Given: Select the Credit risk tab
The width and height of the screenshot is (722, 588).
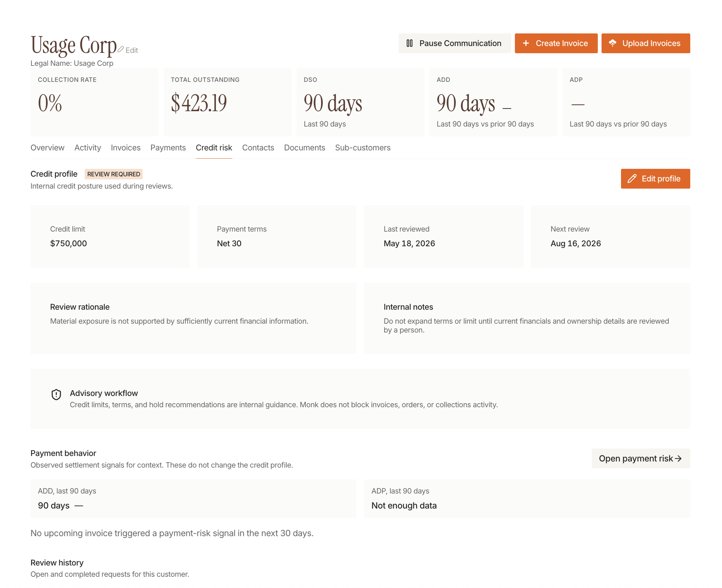Looking at the screenshot, I should [214, 148].
